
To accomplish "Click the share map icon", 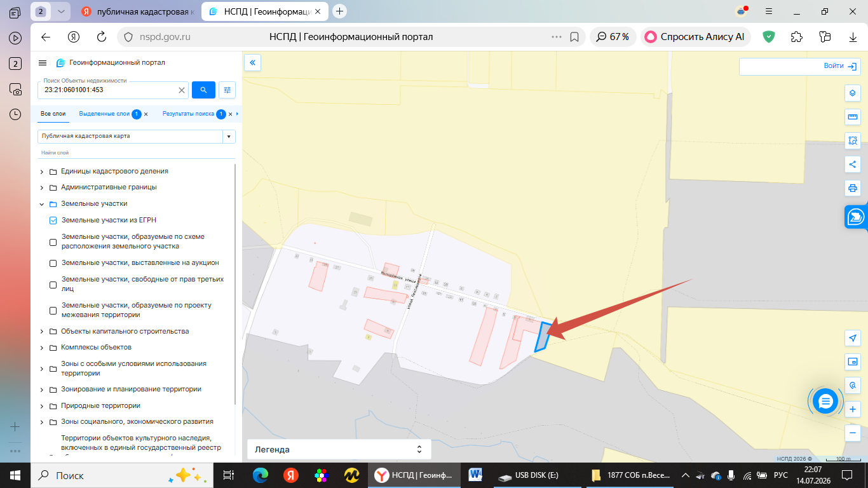I will [x=853, y=164].
